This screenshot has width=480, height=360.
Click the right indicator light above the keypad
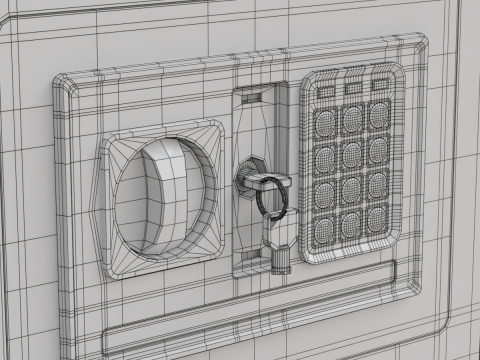pyautogui.click(x=381, y=84)
